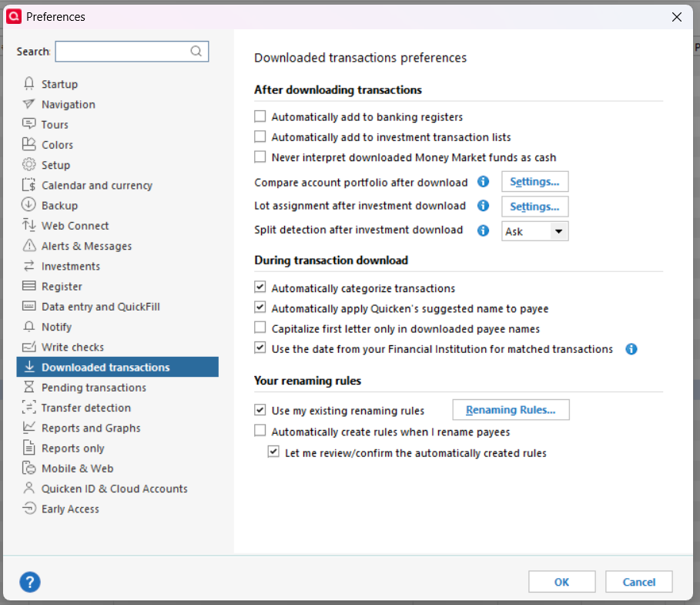This screenshot has height=605, width=700.
Task: Click the Setup gear icon
Action: click(28, 164)
